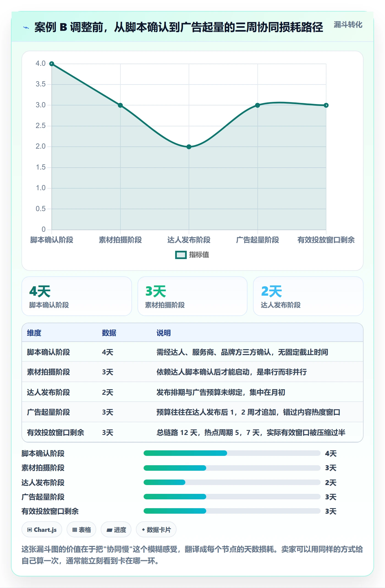Click 广告起量阶段 in the table's 维度 column
This screenshot has height=588, width=385.
click(x=48, y=412)
